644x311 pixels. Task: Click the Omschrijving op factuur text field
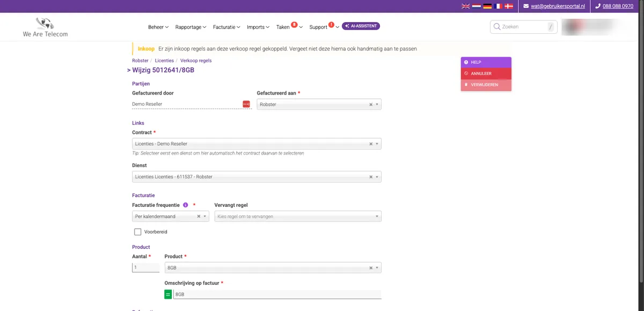coord(277,294)
